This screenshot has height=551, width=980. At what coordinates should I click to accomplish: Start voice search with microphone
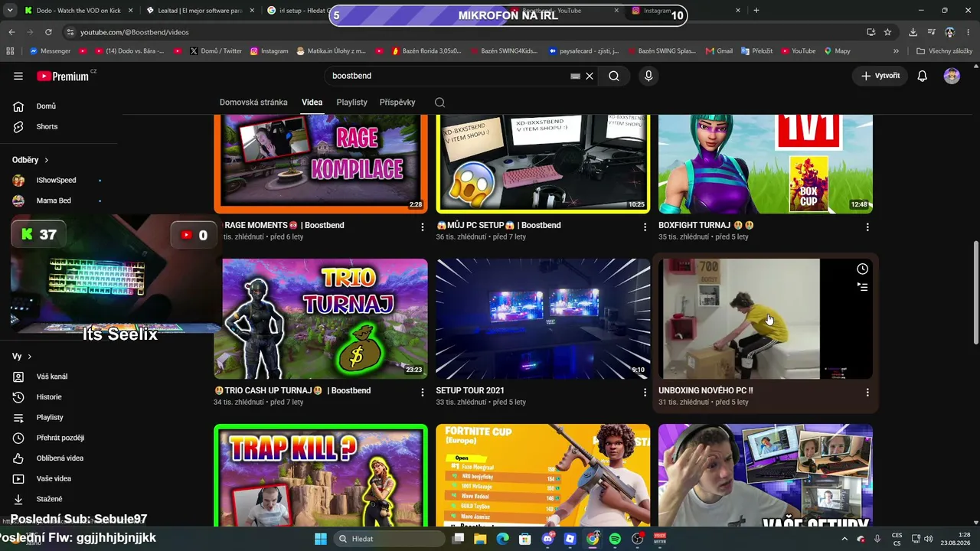[648, 76]
